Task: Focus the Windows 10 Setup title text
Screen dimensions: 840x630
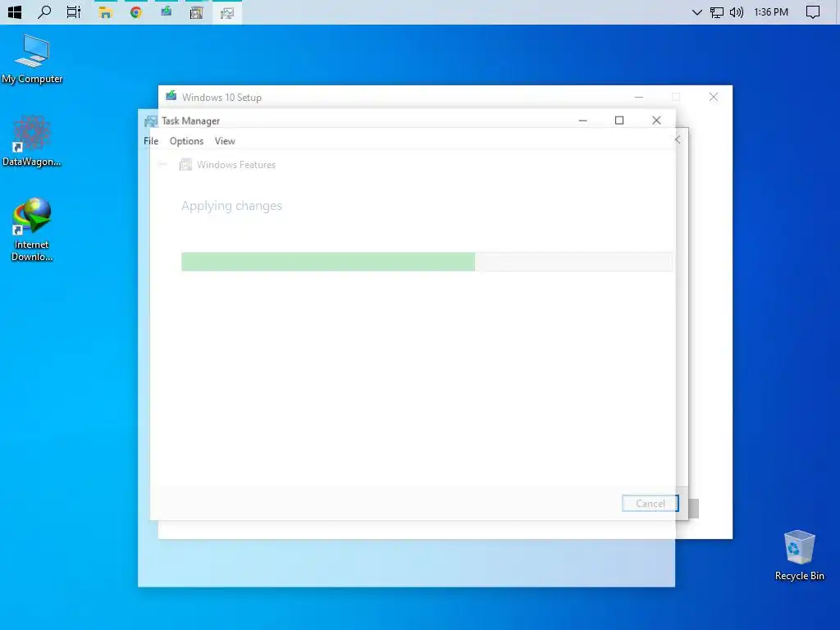Action: pyautogui.click(x=221, y=98)
